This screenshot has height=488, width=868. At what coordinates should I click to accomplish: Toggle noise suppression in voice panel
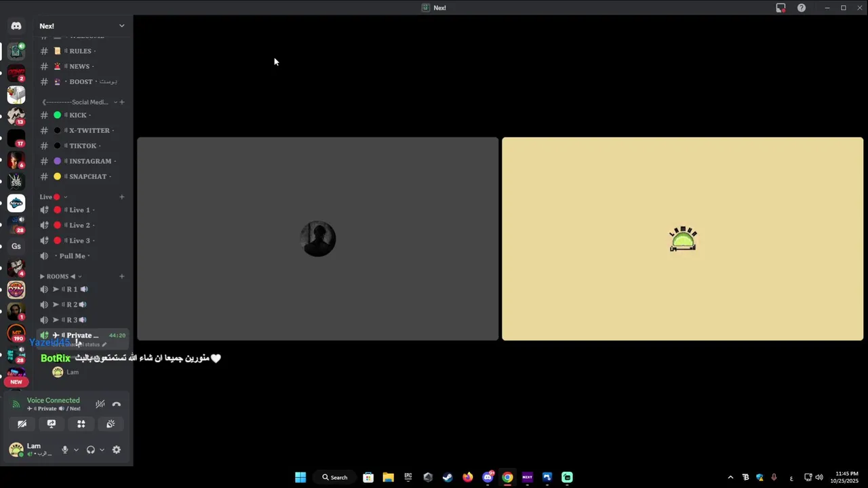(x=100, y=404)
